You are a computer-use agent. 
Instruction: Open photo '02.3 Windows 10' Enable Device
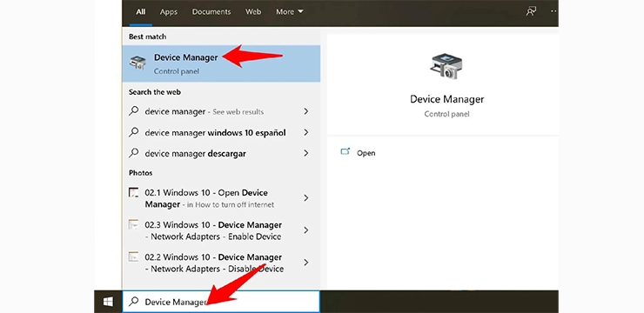point(221,230)
